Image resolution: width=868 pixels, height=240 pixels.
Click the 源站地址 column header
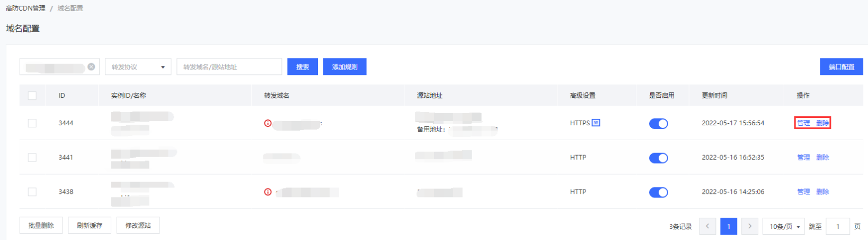(x=430, y=96)
